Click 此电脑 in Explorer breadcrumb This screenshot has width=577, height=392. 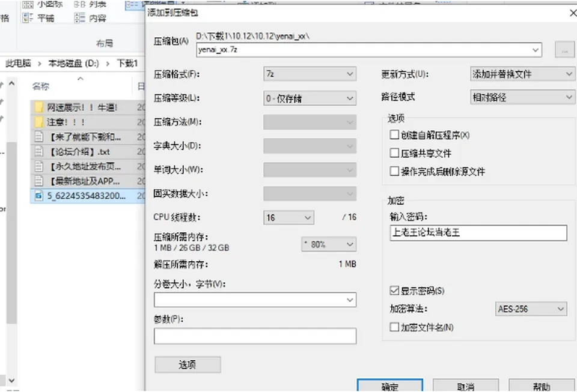coord(18,63)
